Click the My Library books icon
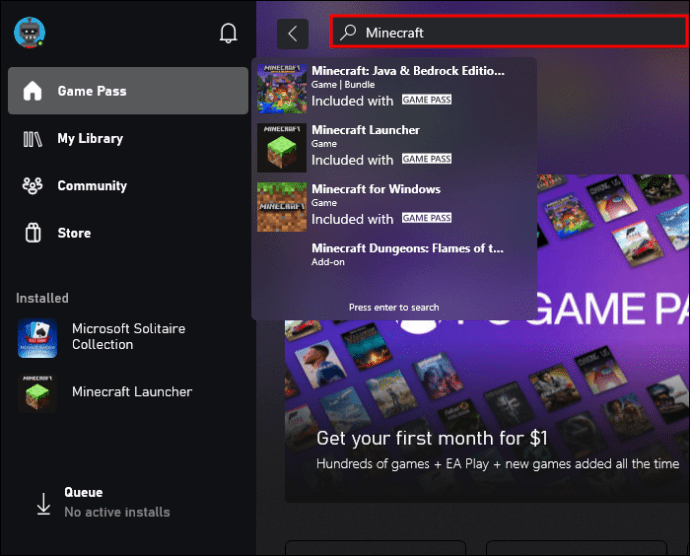The height and width of the screenshot is (556, 690). (x=33, y=139)
